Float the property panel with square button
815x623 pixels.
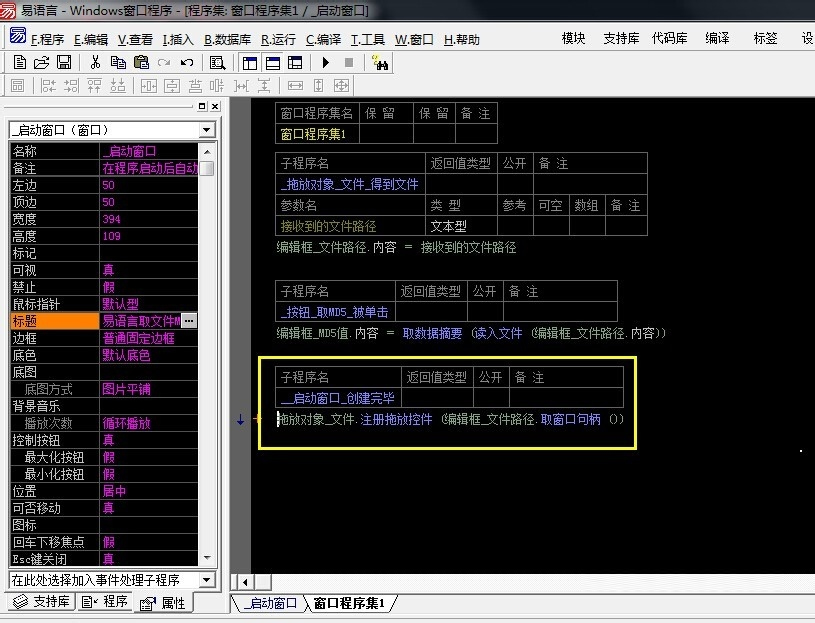coord(202,107)
